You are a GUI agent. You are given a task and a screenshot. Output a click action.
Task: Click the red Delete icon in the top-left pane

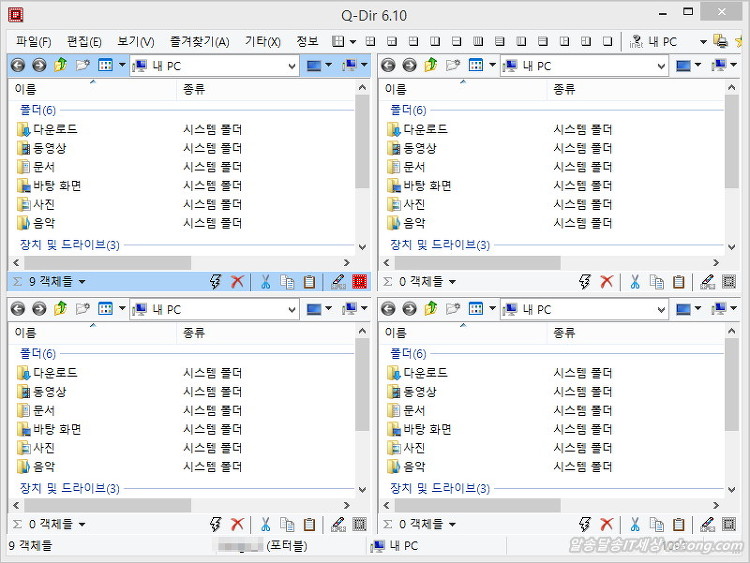pyautogui.click(x=237, y=282)
